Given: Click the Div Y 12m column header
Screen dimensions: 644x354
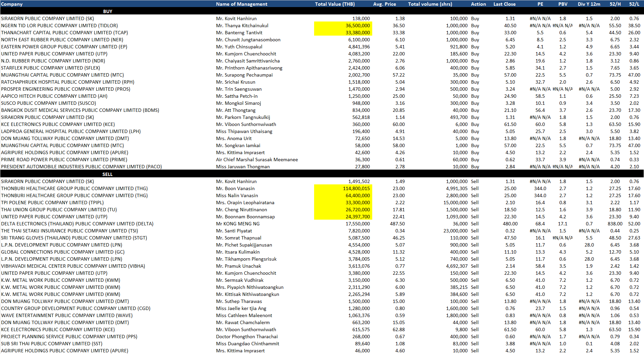Looking at the screenshot, I should tap(589, 4).
